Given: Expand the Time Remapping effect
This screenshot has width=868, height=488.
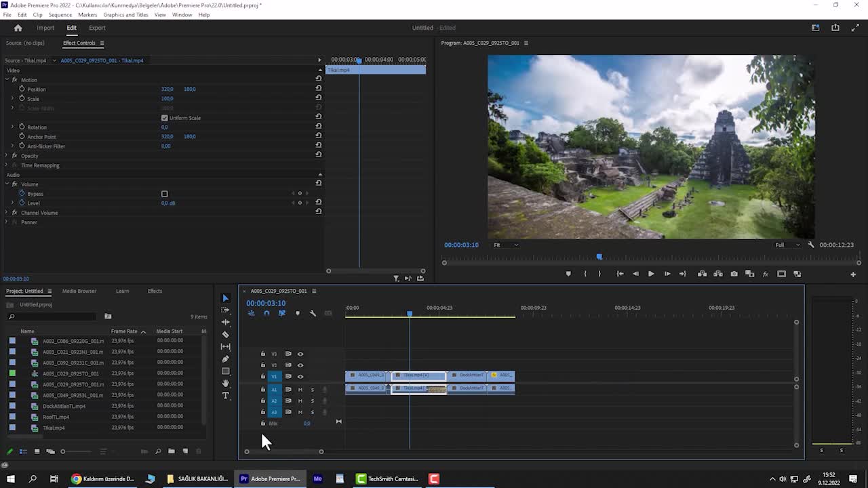Looking at the screenshot, I should [7, 165].
